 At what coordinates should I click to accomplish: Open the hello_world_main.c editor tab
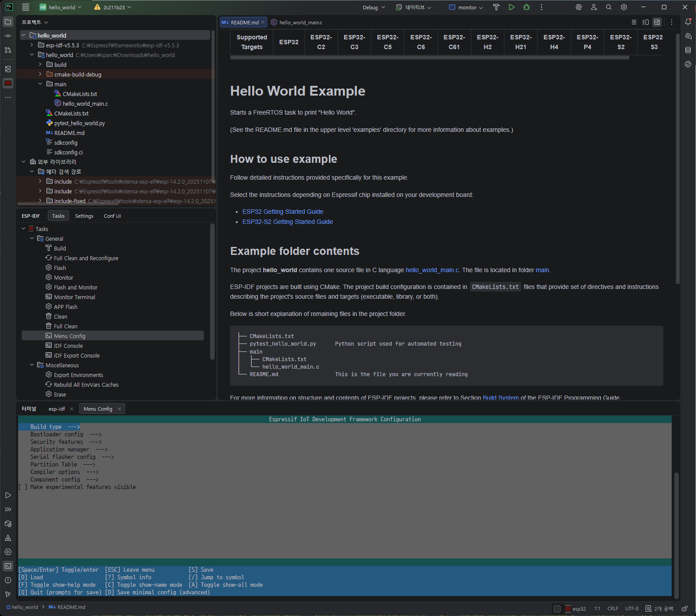(300, 23)
